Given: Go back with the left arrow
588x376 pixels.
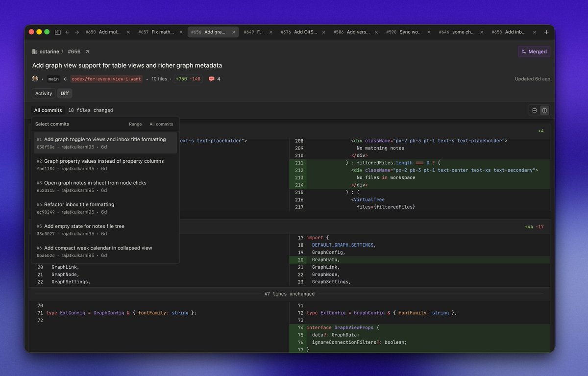Looking at the screenshot, I should pos(67,32).
